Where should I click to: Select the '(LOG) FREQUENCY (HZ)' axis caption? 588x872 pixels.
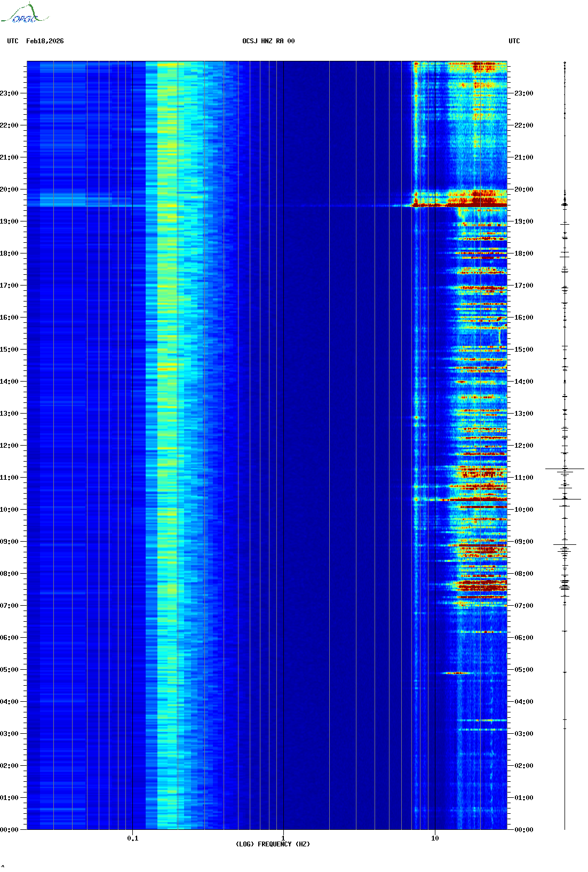click(273, 844)
